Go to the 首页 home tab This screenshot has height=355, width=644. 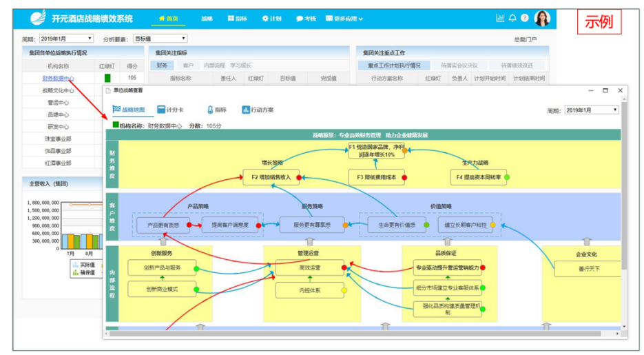point(168,19)
